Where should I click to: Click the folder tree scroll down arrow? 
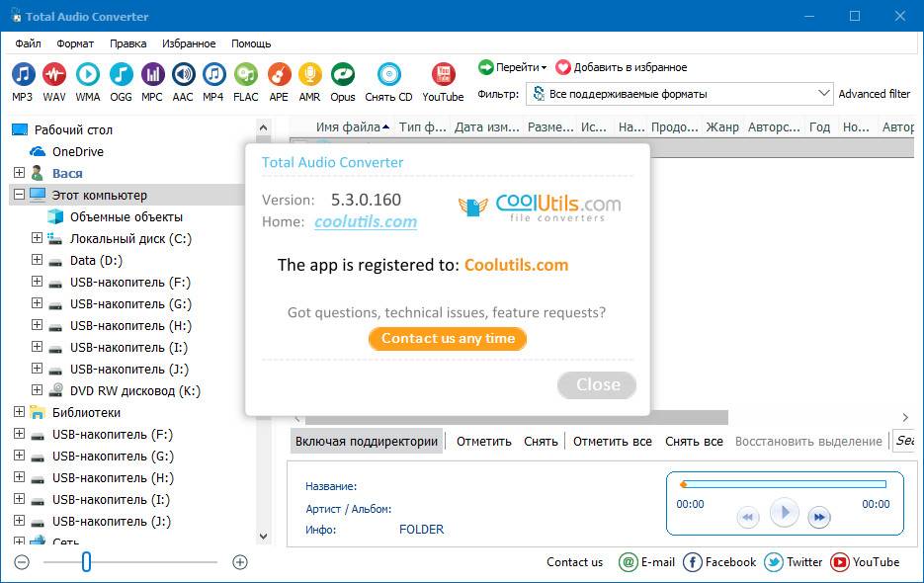click(264, 537)
